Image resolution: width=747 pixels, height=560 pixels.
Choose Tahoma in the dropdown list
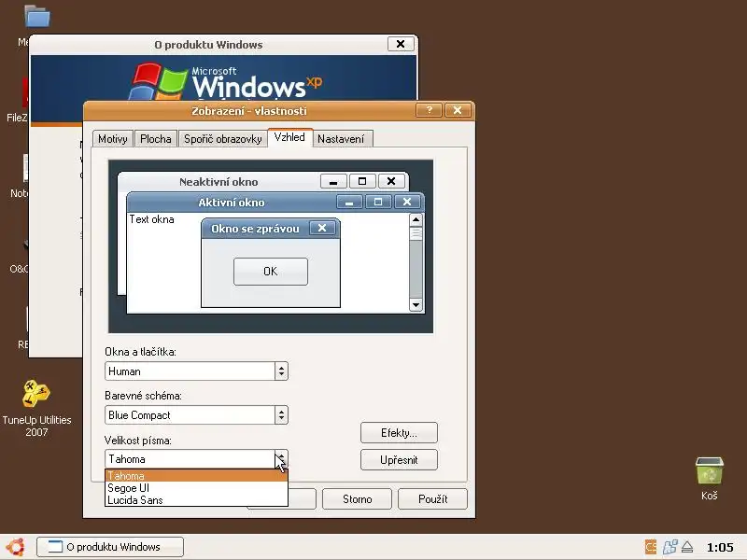[x=196, y=476]
